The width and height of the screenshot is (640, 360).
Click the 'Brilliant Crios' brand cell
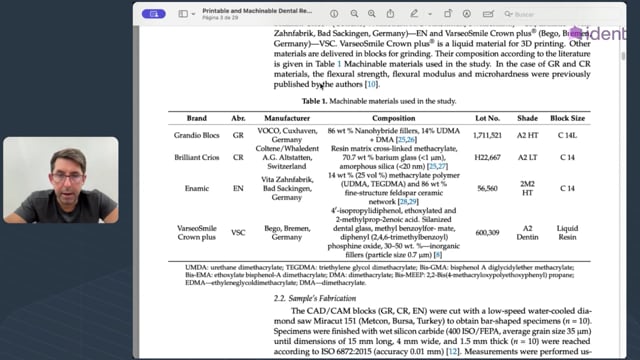tap(196, 157)
